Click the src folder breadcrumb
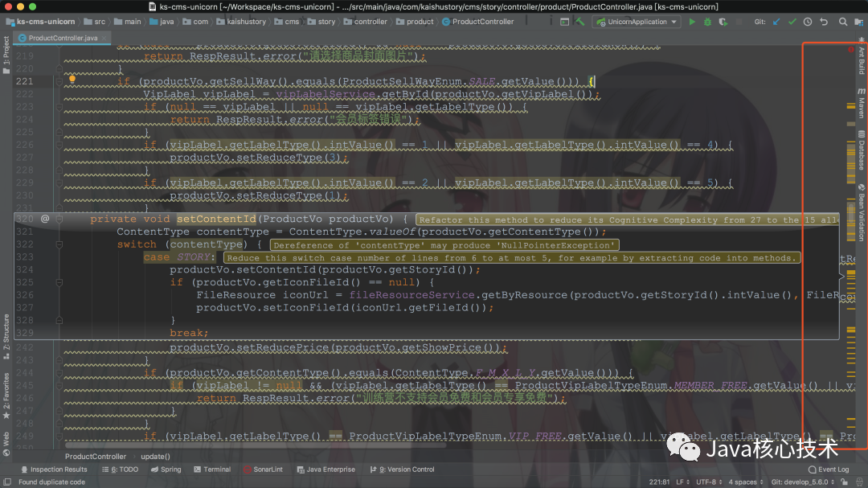The height and width of the screenshot is (488, 868). coord(95,22)
